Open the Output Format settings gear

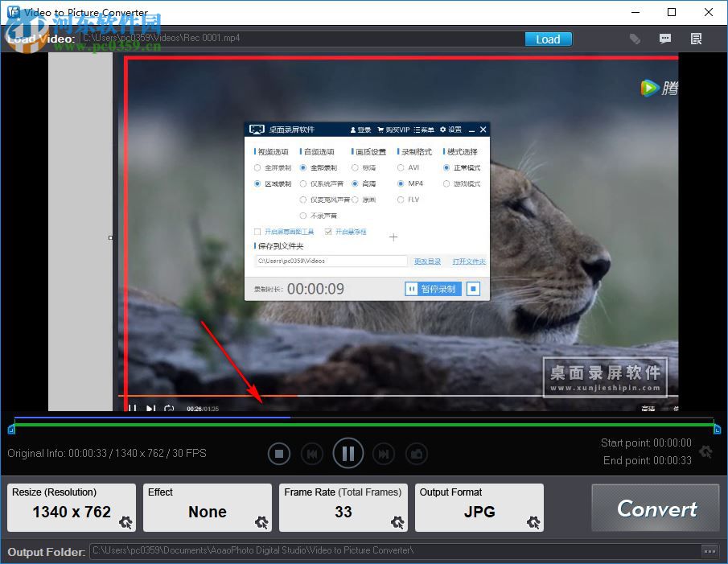pos(532,522)
